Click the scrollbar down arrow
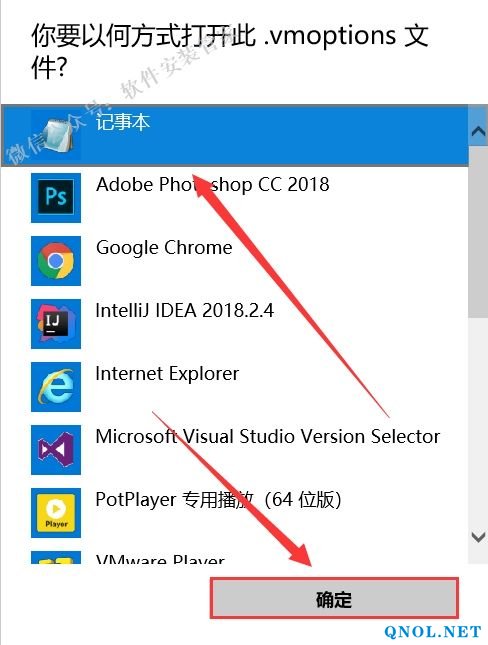The image size is (488, 645). click(478, 537)
